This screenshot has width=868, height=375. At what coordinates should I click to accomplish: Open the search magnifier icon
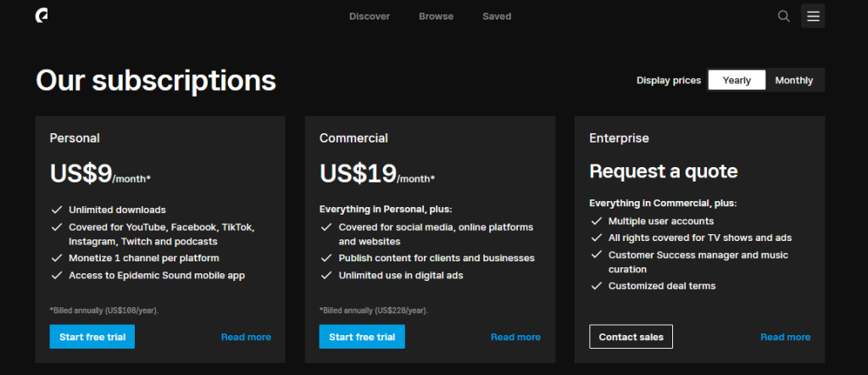click(x=783, y=16)
